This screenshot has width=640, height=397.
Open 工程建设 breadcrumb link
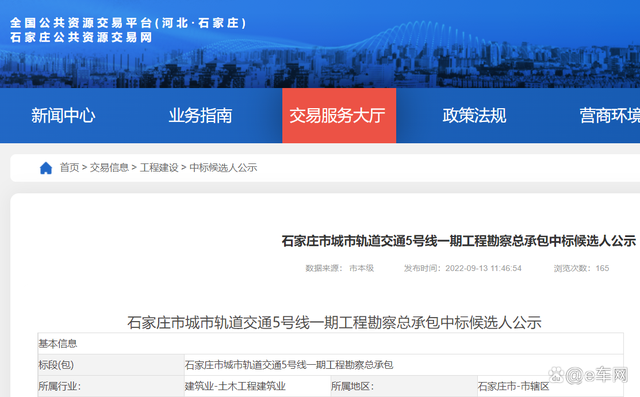[159, 168]
